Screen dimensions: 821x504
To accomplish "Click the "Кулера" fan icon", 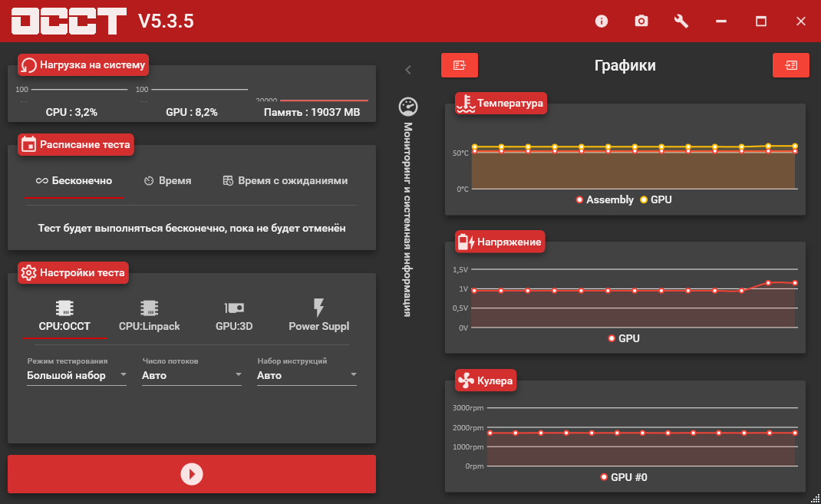I will [466, 380].
